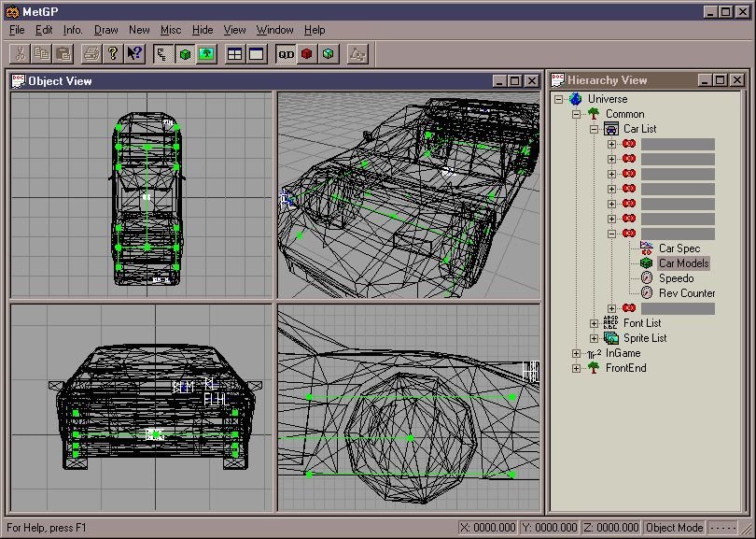This screenshot has height=539, width=756.
Task: Select the Rev Counter tree label
Action: pyautogui.click(x=687, y=293)
